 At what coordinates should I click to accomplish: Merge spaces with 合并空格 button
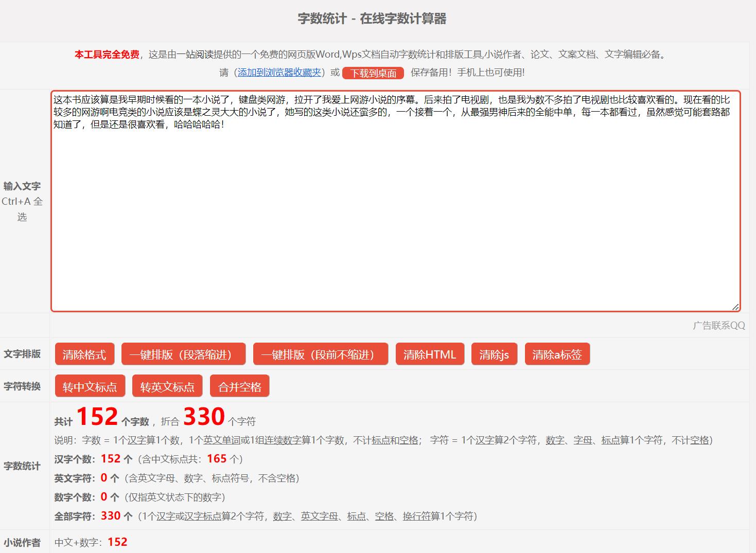(240, 386)
